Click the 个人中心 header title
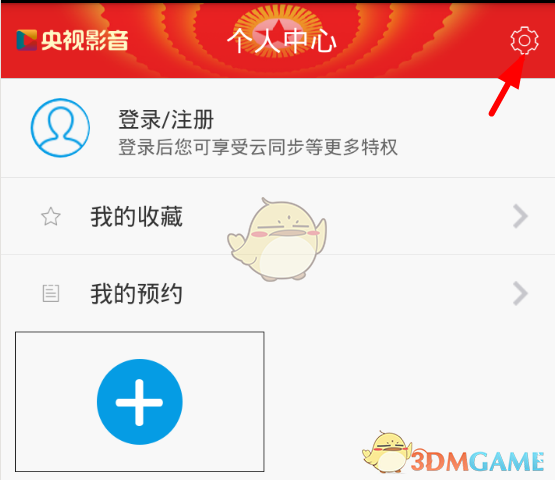 point(282,41)
